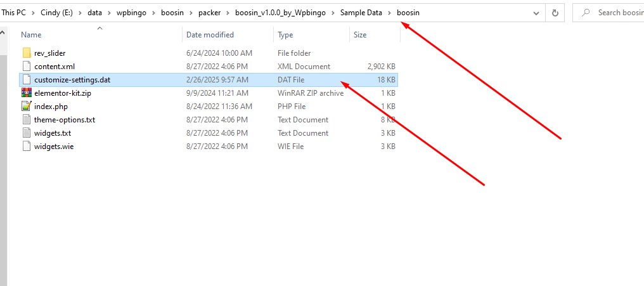Click the widgets.txt document icon
Image resolution: width=644 pixels, height=286 pixels.
[27, 133]
